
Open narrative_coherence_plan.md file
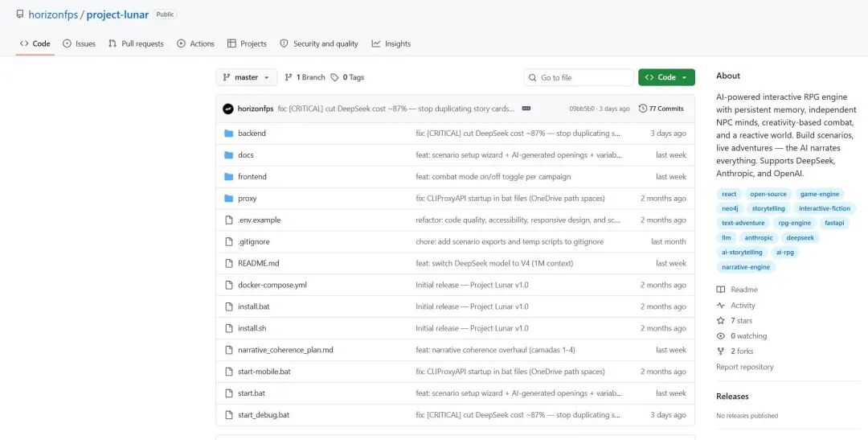pyautogui.click(x=285, y=350)
